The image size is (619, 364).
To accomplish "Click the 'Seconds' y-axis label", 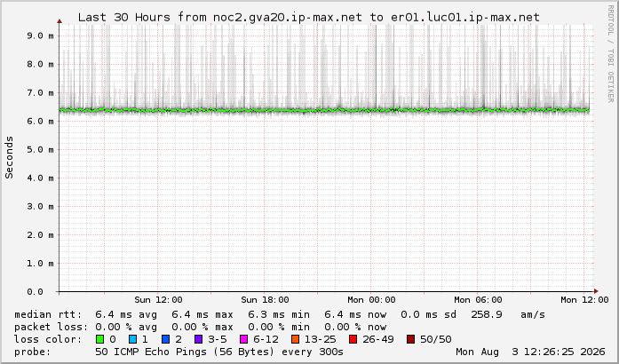I will [10, 157].
